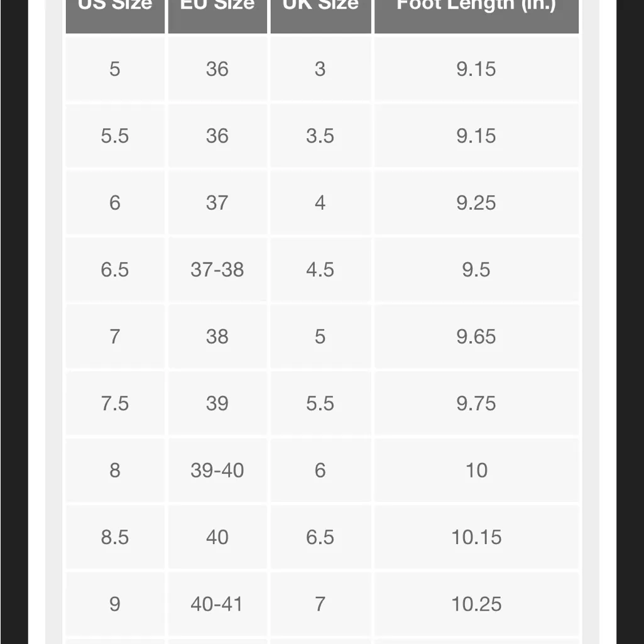Viewport: 644px width, 644px height.
Task: Select the US size 5 cell
Action: click(x=115, y=68)
